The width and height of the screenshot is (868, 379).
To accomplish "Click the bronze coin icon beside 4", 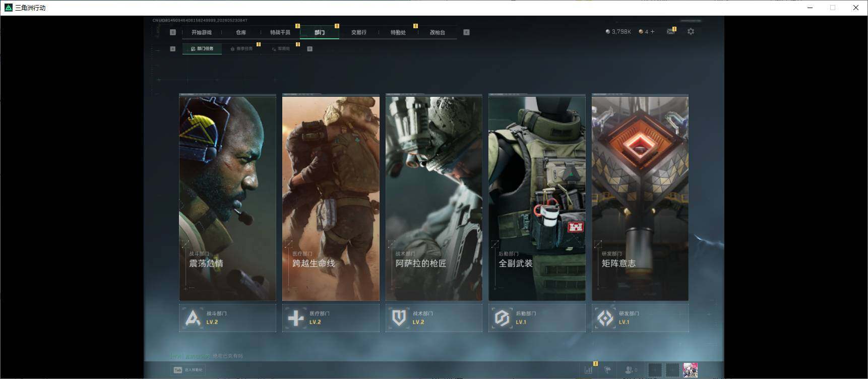I will point(641,31).
